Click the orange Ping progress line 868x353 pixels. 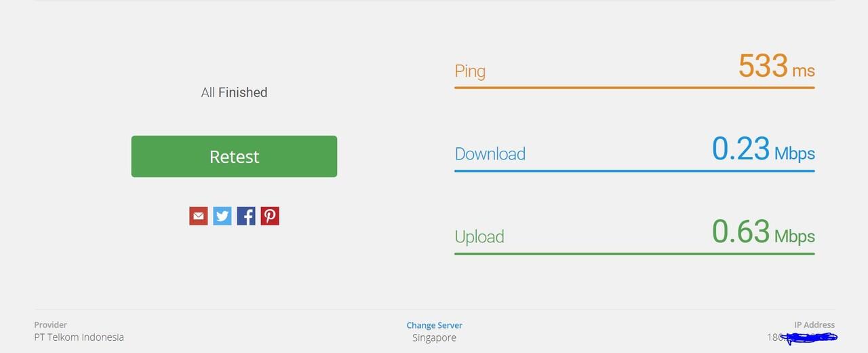(x=634, y=88)
